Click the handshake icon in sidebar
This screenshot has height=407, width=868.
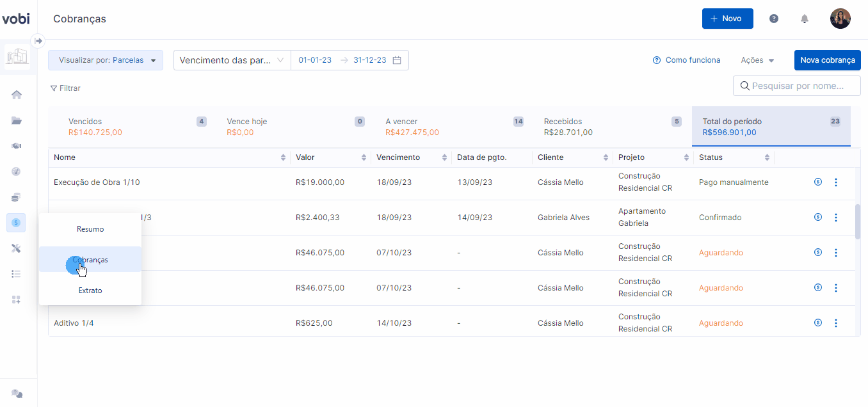tap(17, 146)
